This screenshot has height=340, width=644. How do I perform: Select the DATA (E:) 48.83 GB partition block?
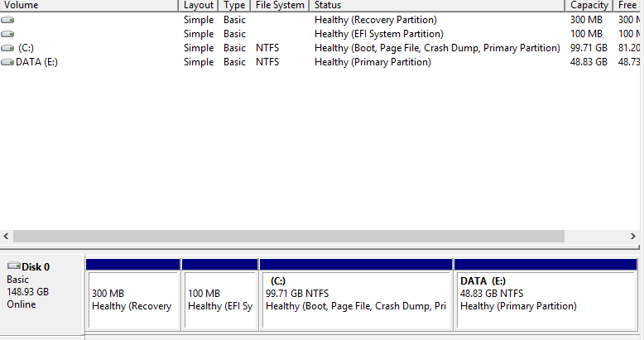click(x=545, y=299)
